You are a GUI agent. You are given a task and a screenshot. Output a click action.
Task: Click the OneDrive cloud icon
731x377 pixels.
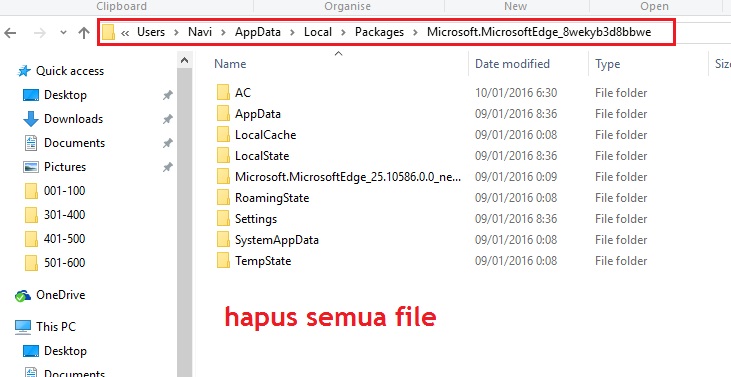23,295
